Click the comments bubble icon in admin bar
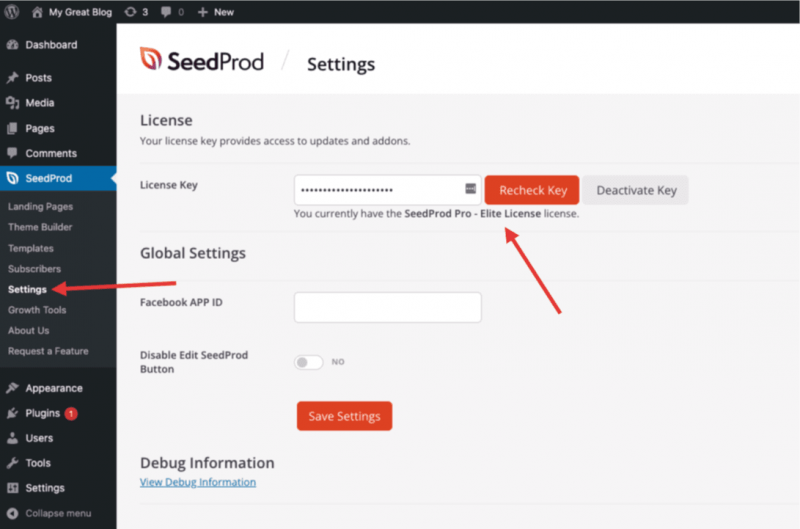The image size is (800, 529). click(x=166, y=12)
